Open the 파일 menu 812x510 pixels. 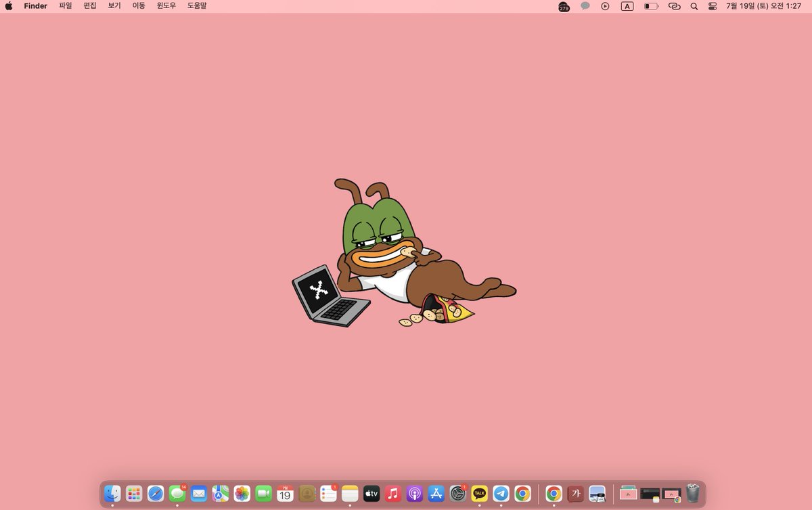click(x=65, y=6)
